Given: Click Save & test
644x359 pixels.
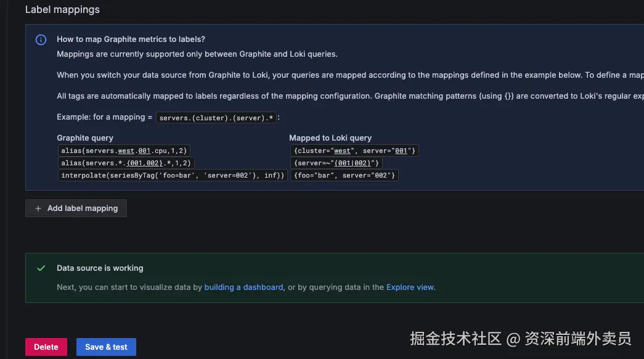Looking at the screenshot, I should [106, 347].
